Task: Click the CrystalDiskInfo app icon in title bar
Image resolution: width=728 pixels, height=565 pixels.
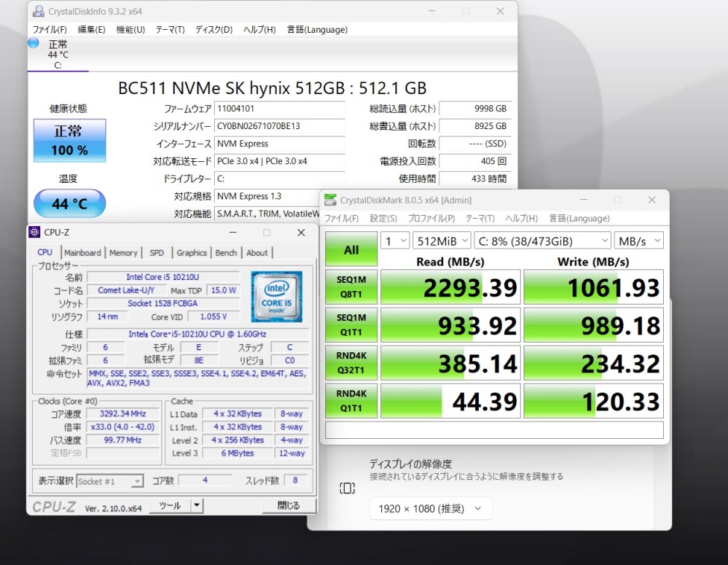Action: point(39,11)
